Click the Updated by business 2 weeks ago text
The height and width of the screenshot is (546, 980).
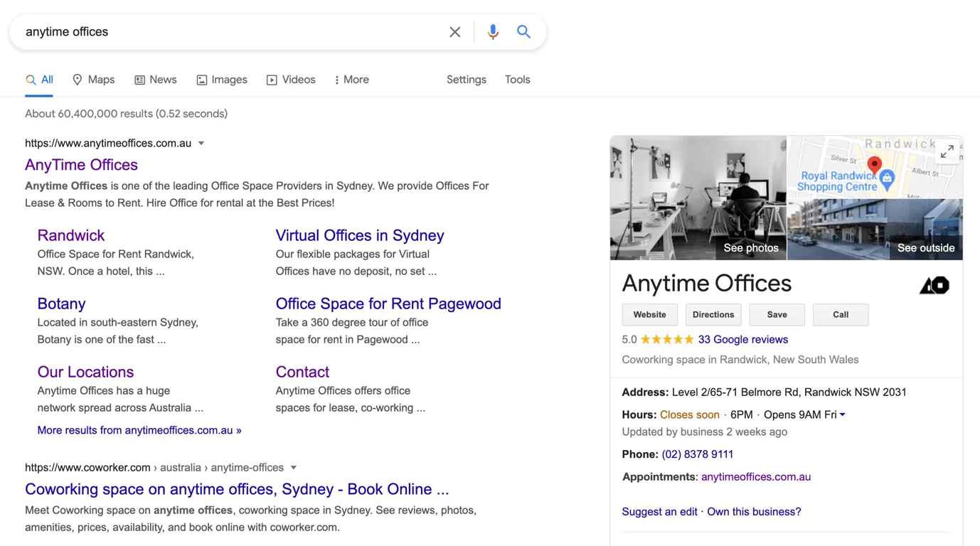pos(705,432)
